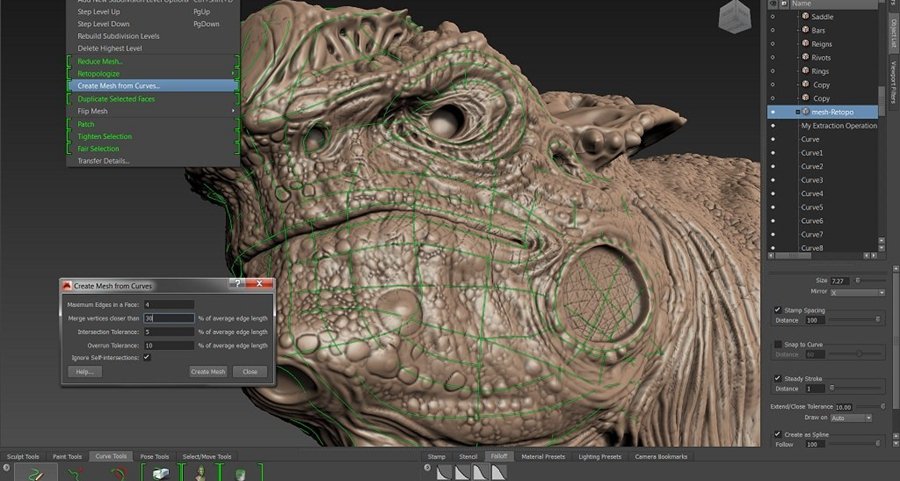
Task: Select the green head tool icon
Action: pos(241,474)
